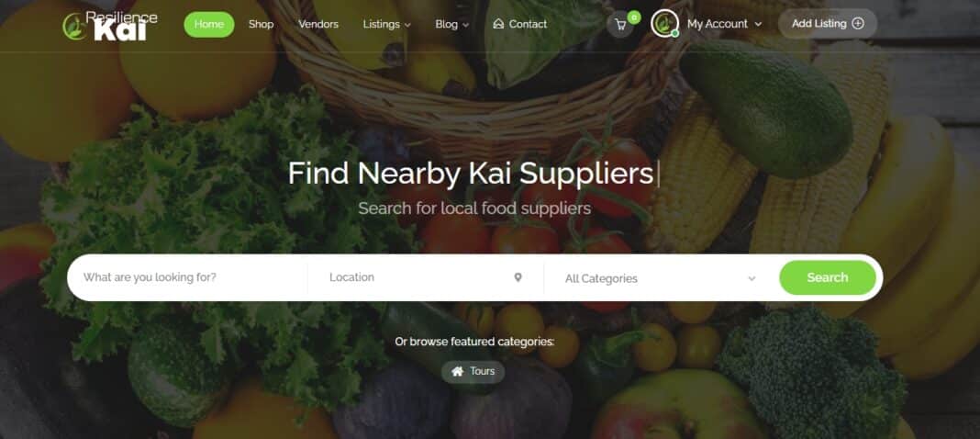Viewport: 980px width, 439px height.
Task: Click the green cart count badge
Action: 634,17
